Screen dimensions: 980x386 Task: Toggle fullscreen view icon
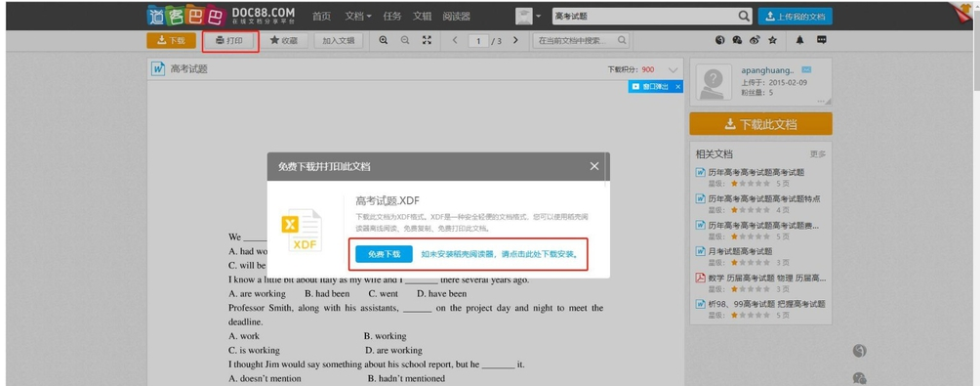427,40
